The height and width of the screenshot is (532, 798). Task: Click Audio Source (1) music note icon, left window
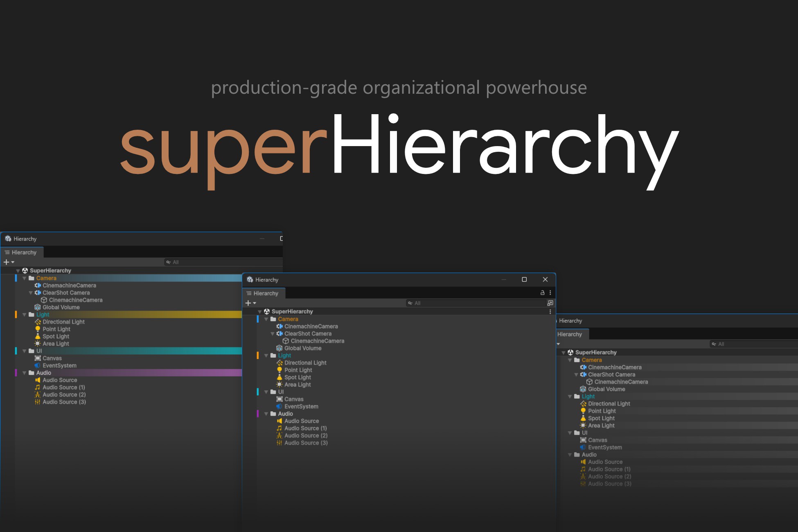click(38, 387)
